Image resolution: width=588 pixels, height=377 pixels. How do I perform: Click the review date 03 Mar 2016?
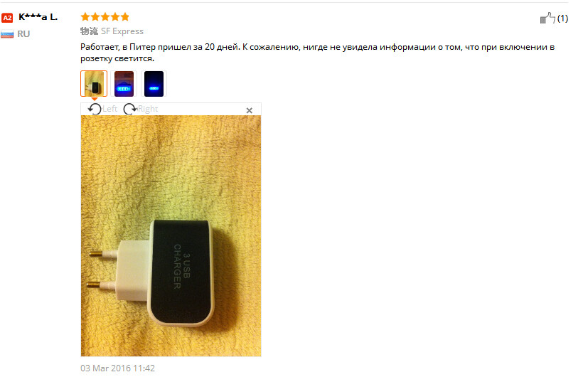[x=117, y=368]
